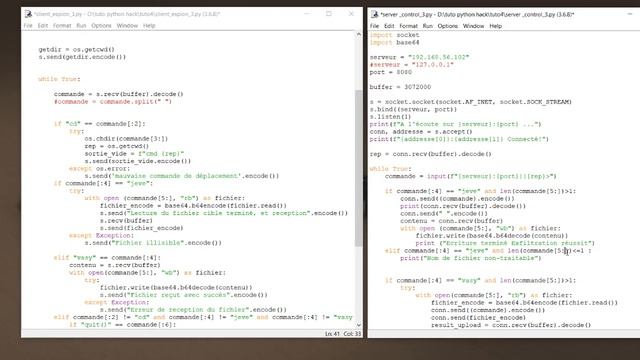Click scroll-up arrow in client_espion editor

(x=359, y=35)
